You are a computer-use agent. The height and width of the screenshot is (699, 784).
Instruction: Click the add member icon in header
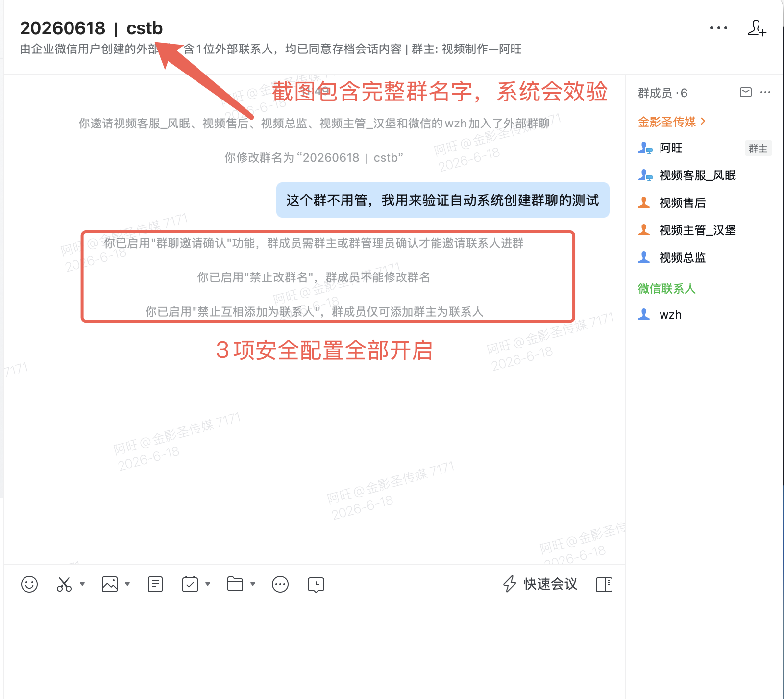pyautogui.click(x=757, y=28)
